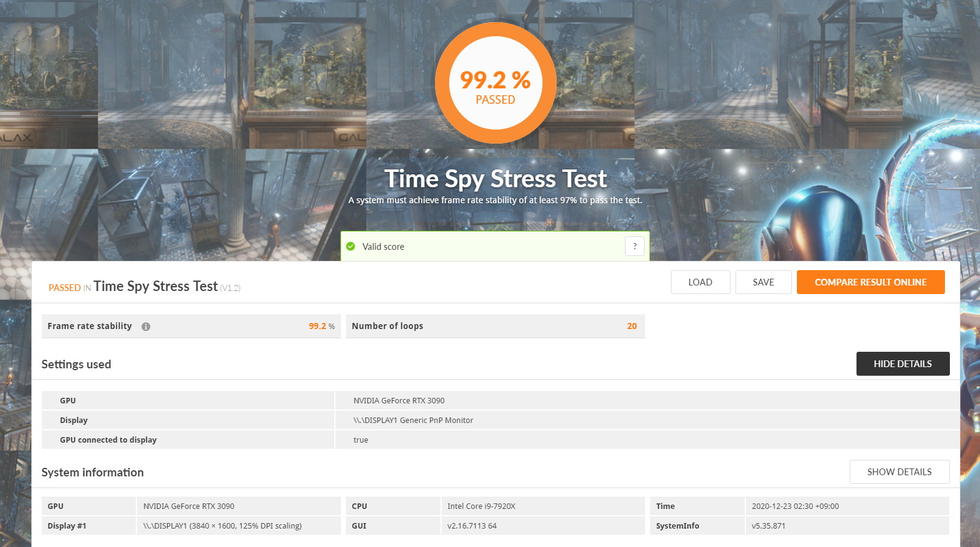980x547 pixels.
Task: Click \\.\DISPLAY1 Generic PnP Monitor value
Action: (413, 421)
